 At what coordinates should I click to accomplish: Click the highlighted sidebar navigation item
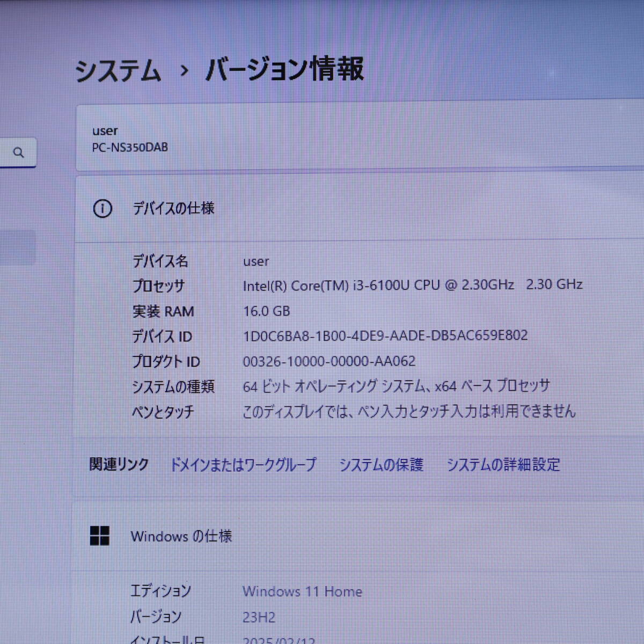coord(18,247)
